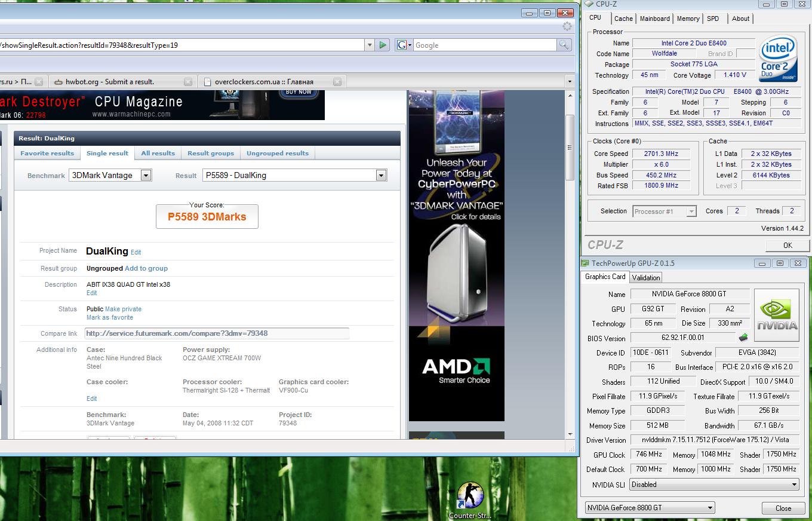Click the P5589 3DMarks score box
Screen dimensions: 812x521
click(207, 216)
